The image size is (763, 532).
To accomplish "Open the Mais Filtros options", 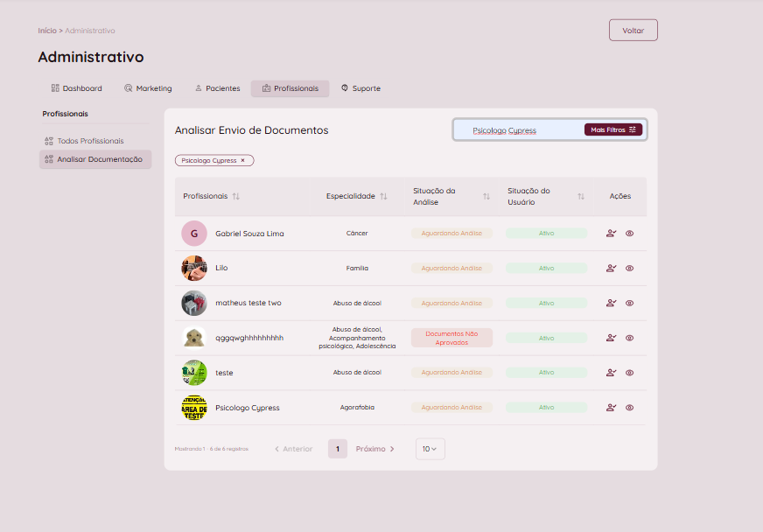I will point(612,129).
